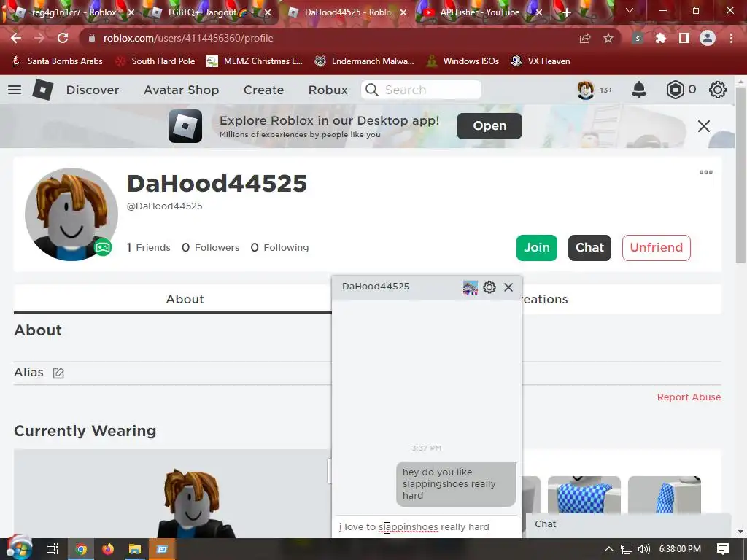Open the Santa Bombs Arabs bookmark
The width and height of the screenshot is (747, 560).
pyautogui.click(x=57, y=61)
